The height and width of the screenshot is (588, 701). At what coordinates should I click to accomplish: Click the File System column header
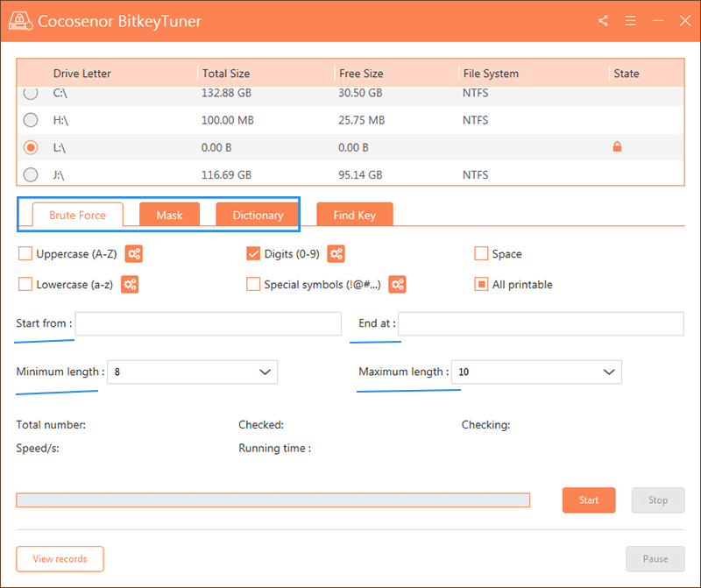(x=491, y=74)
